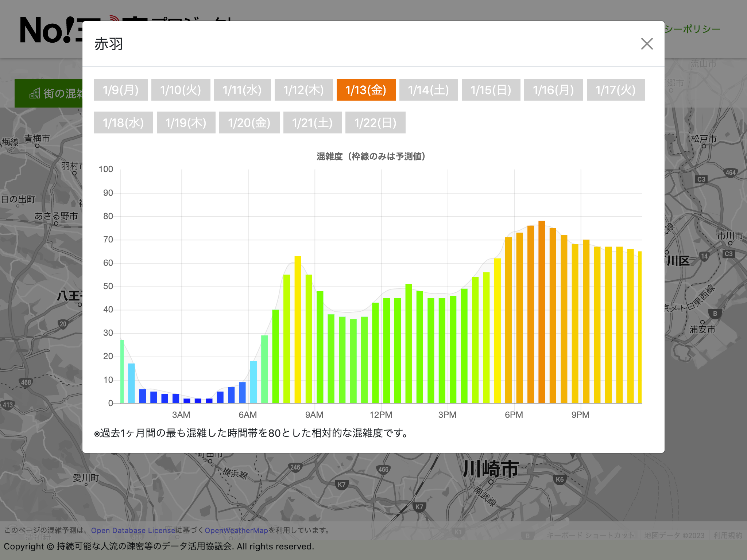Screen dimensions: 747x560
Task: Click the yellow morning peak bar near 8AM
Action: (298, 330)
